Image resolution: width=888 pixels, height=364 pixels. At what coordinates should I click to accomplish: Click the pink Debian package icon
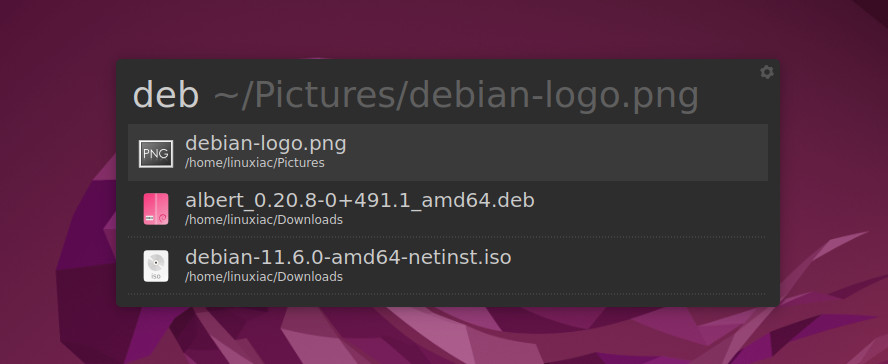tap(156, 209)
